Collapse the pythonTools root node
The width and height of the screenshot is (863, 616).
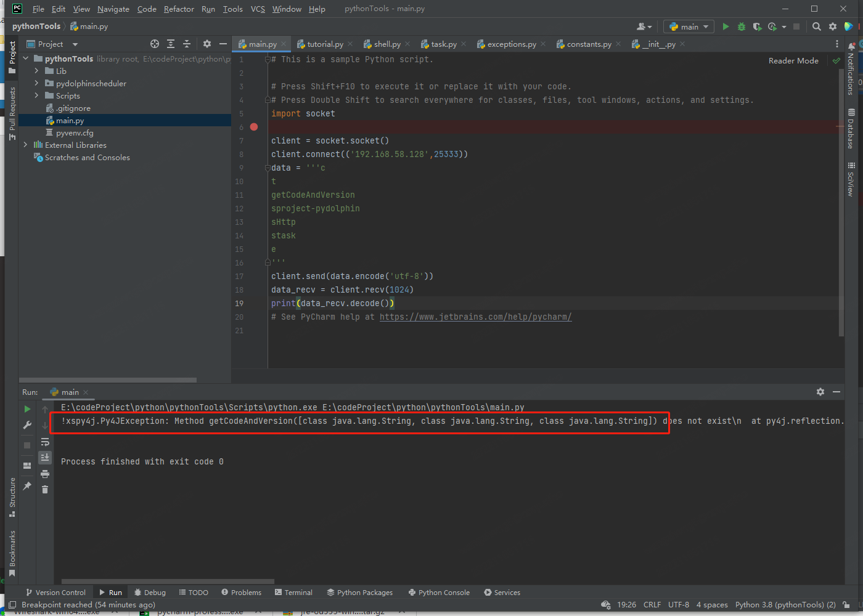(x=25, y=59)
